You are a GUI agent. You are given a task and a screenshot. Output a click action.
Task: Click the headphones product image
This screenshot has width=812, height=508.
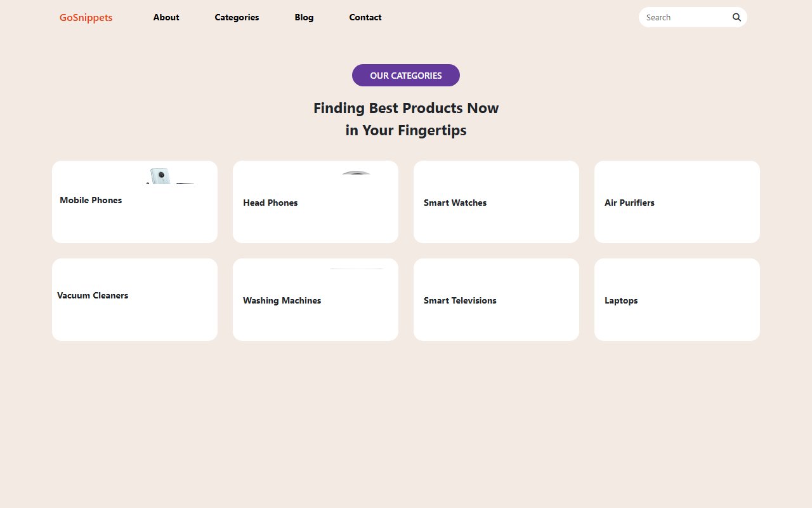pos(356,172)
